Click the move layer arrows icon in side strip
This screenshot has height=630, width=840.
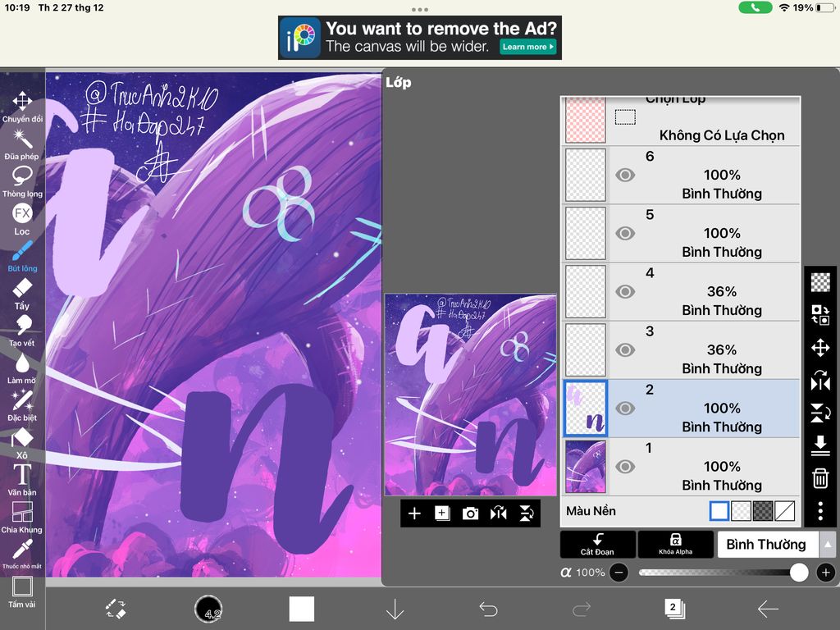(x=820, y=348)
